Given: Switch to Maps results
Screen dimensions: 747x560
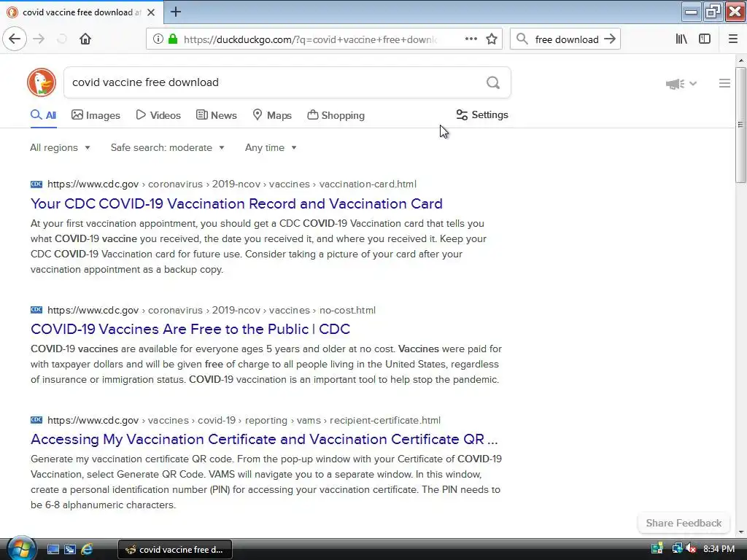Looking at the screenshot, I should click(272, 115).
